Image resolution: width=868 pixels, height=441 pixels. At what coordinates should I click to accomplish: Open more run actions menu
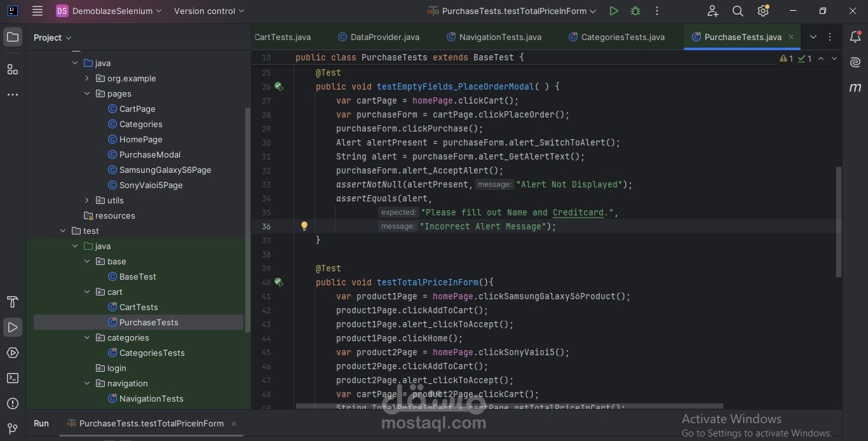click(x=657, y=11)
